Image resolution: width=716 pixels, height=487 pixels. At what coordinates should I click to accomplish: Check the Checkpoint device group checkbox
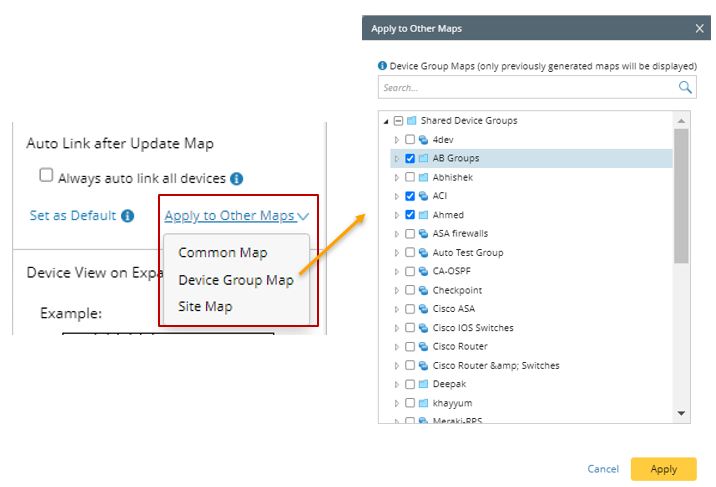[410, 290]
